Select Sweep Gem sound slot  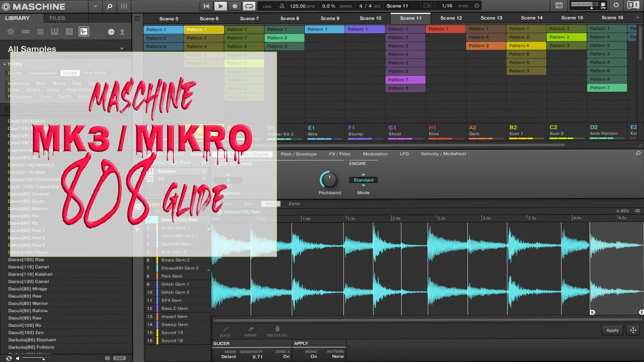(x=178, y=324)
